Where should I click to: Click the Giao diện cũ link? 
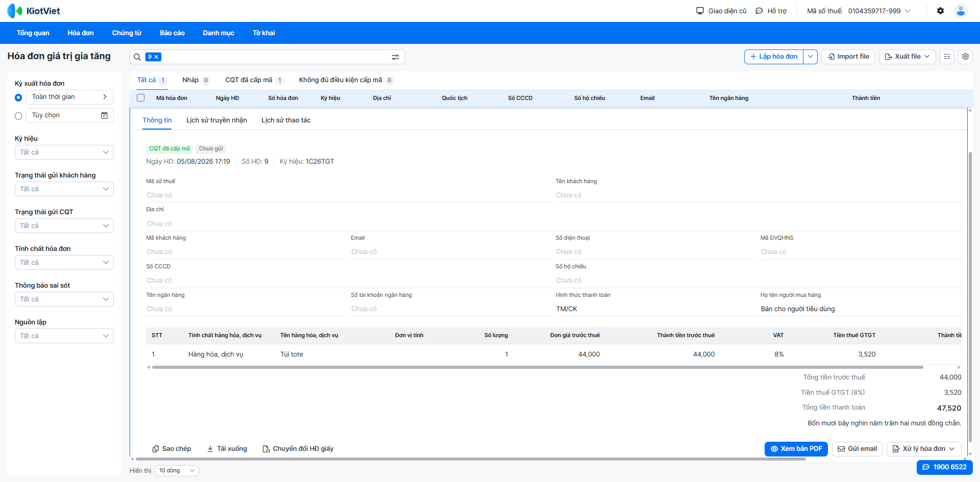[722, 11]
